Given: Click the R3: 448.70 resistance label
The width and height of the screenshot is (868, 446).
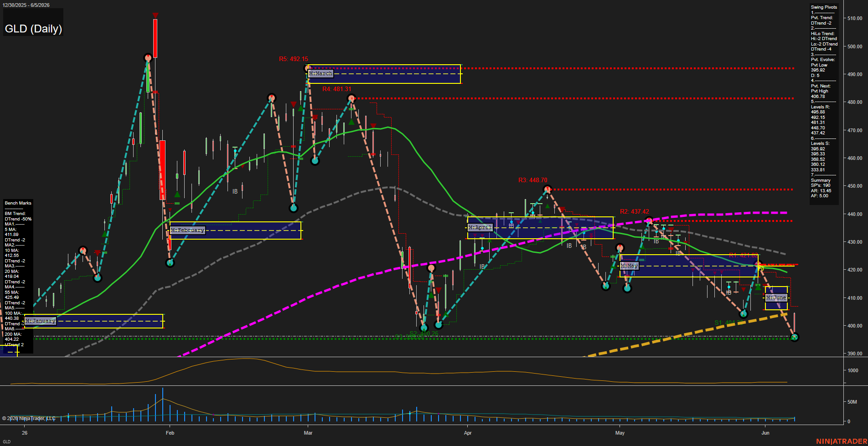Looking at the screenshot, I should click(x=533, y=180).
